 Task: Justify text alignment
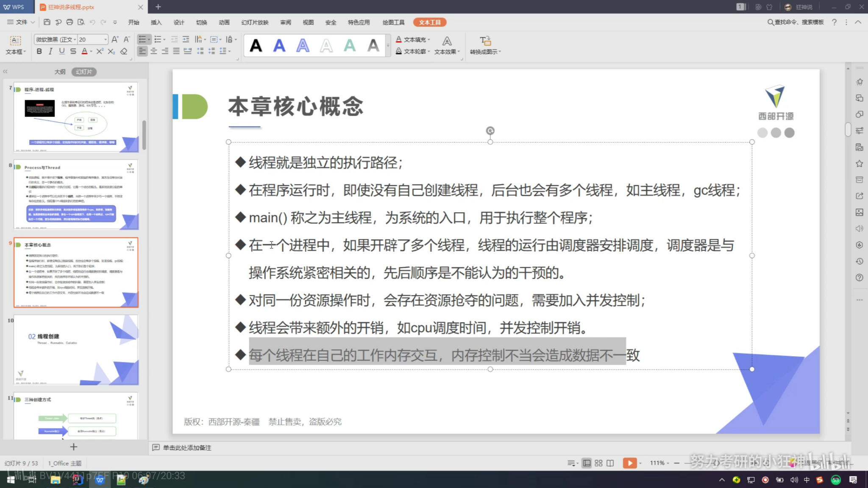click(176, 51)
